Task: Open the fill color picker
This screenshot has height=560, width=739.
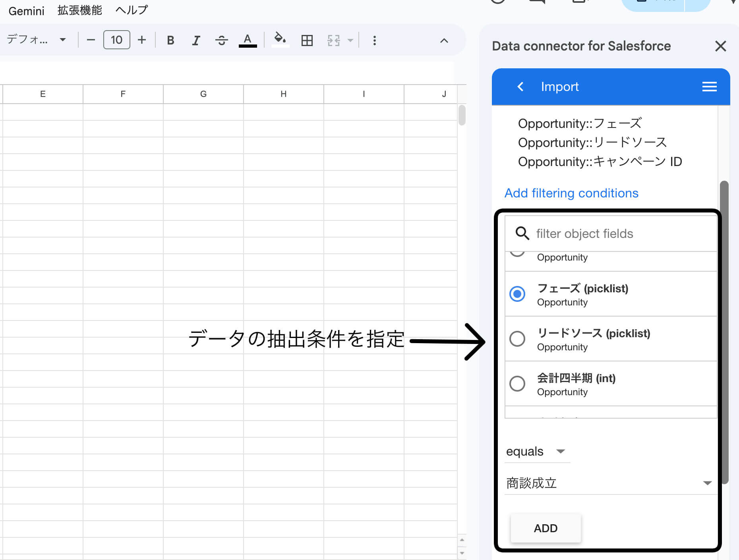Action: coord(280,40)
